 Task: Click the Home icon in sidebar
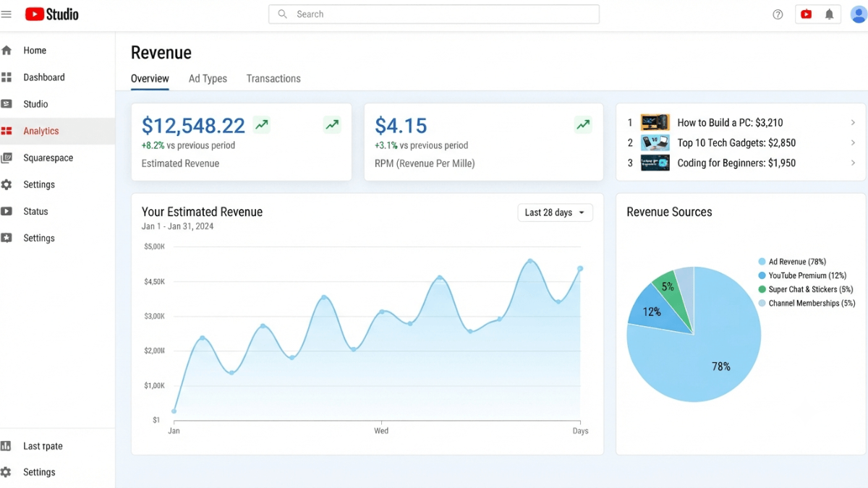click(7, 51)
